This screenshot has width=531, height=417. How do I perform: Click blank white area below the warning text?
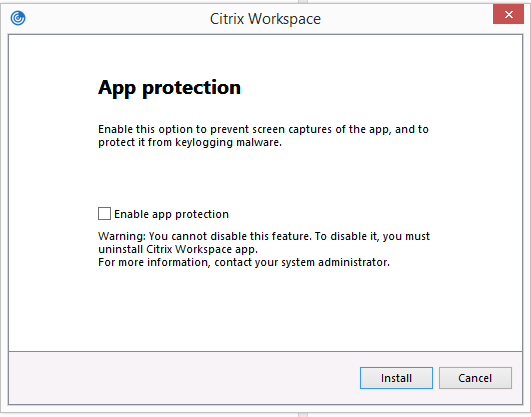(265, 308)
